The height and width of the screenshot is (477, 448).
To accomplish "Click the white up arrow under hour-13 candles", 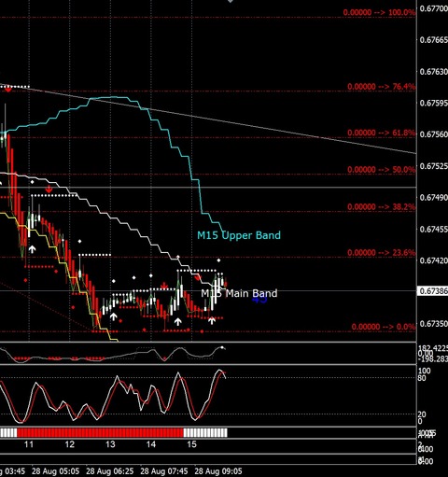I will click(113, 316).
